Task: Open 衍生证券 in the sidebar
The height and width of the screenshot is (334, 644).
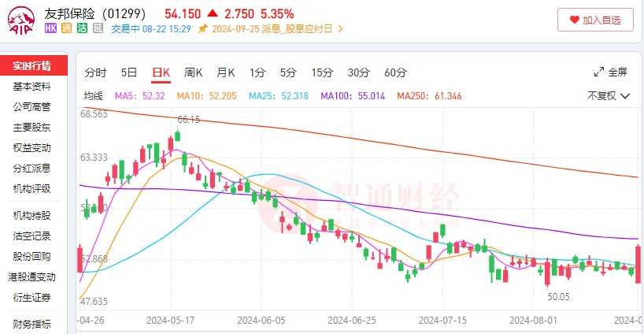Action: 32,298
